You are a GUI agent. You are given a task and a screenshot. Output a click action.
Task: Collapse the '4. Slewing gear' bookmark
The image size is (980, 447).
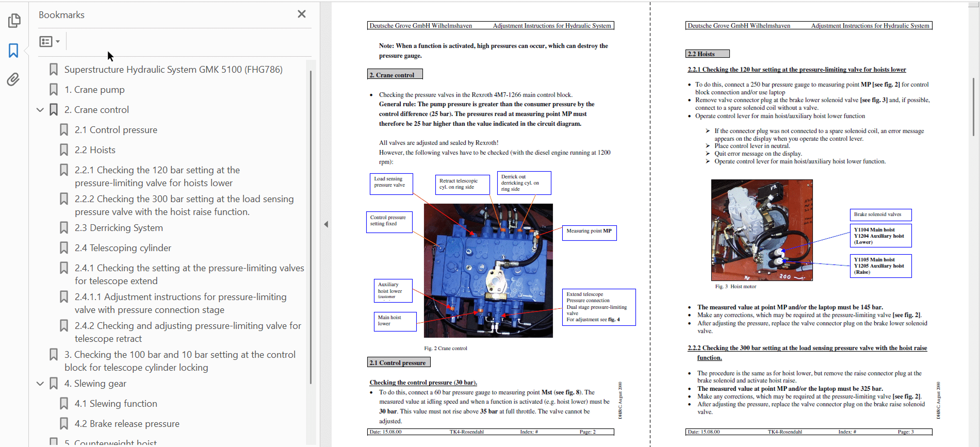click(x=40, y=384)
